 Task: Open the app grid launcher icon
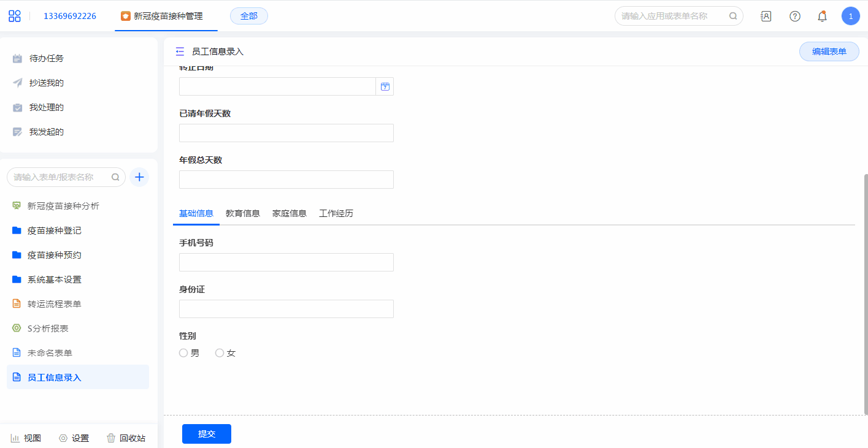15,16
